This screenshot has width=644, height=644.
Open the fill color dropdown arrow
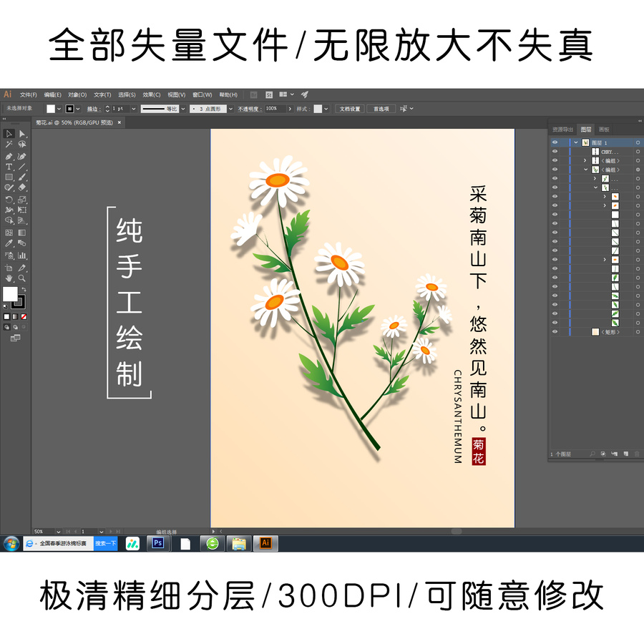pos(59,109)
